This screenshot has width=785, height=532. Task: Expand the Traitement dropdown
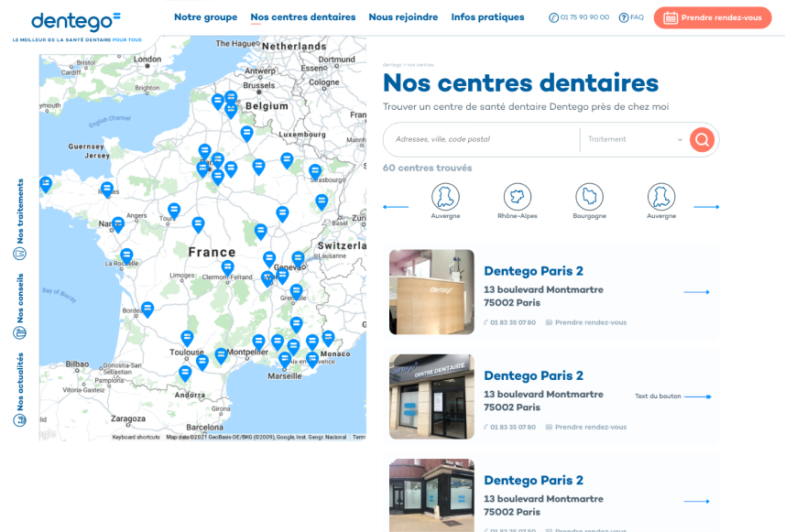tap(634, 139)
